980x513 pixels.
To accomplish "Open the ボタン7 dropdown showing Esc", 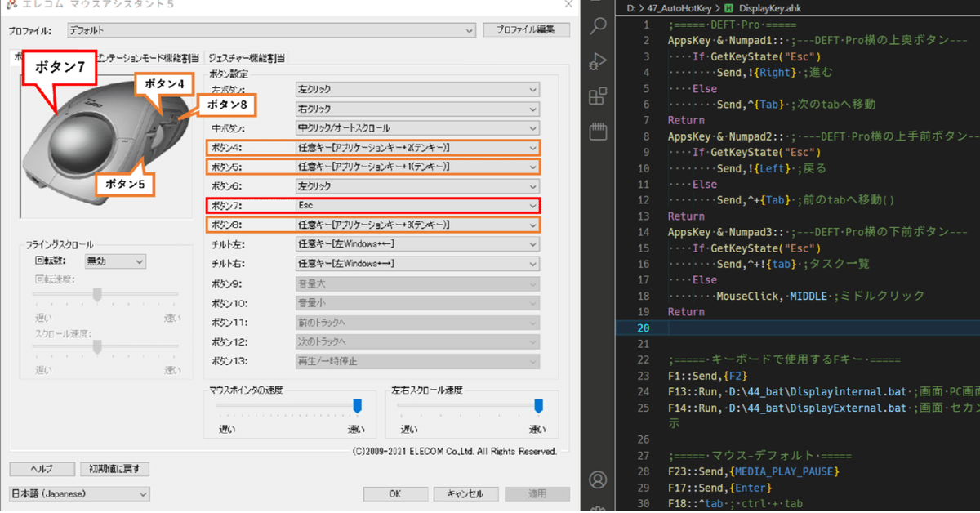I will [417, 206].
